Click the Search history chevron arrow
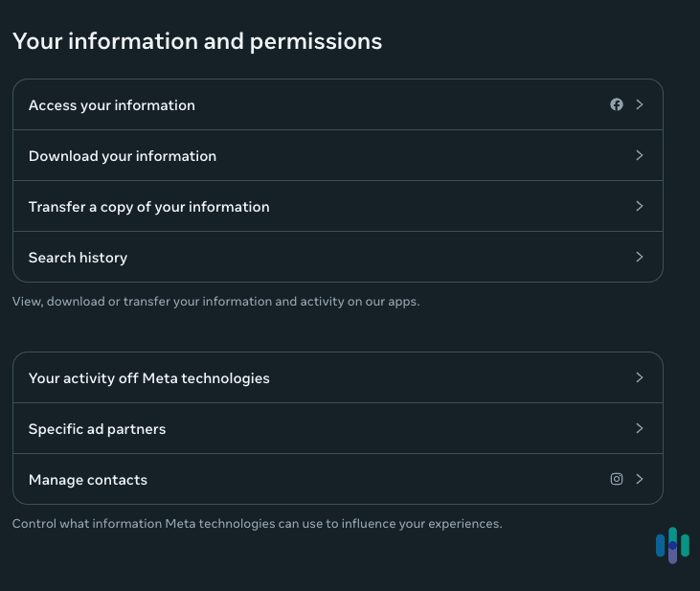The height and width of the screenshot is (591, 700). tap(640, 257)
